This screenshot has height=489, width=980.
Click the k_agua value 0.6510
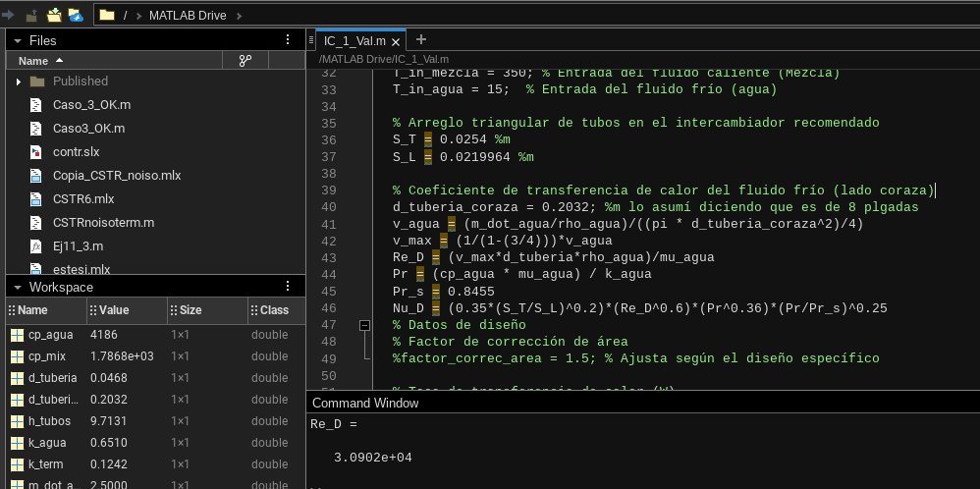point(109,443)
